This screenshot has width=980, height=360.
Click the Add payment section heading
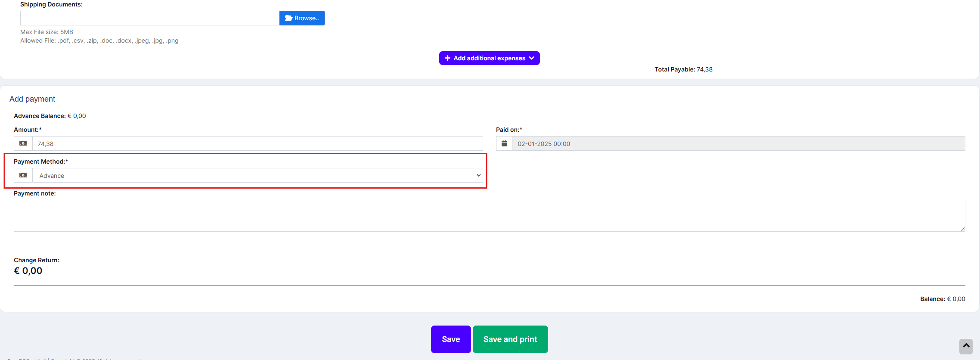pos(32,99)
